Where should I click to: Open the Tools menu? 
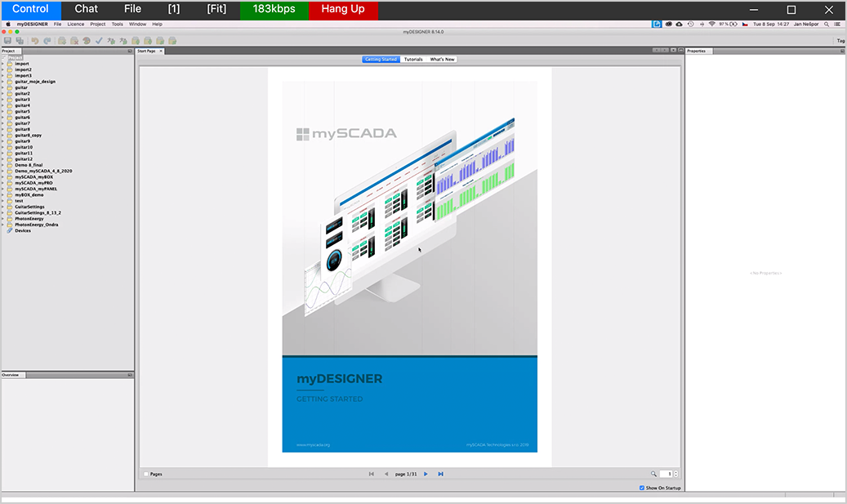tap(118, 25)
